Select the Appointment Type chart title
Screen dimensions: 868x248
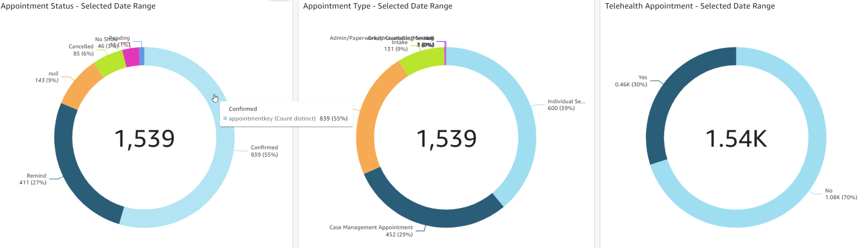pyautogui.click(x=377, y=6)
